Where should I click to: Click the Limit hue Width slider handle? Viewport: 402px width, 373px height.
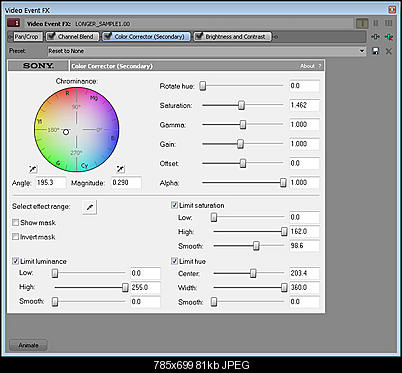284,287
